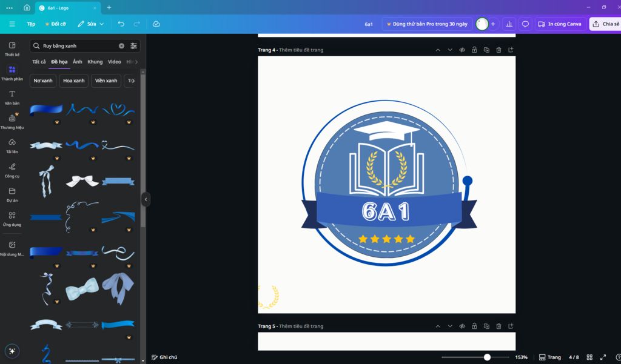The height and width of the screenshot is (364, 621).
Task: Hide page Trang 5 with eye icon
Action: coord(462,326)
